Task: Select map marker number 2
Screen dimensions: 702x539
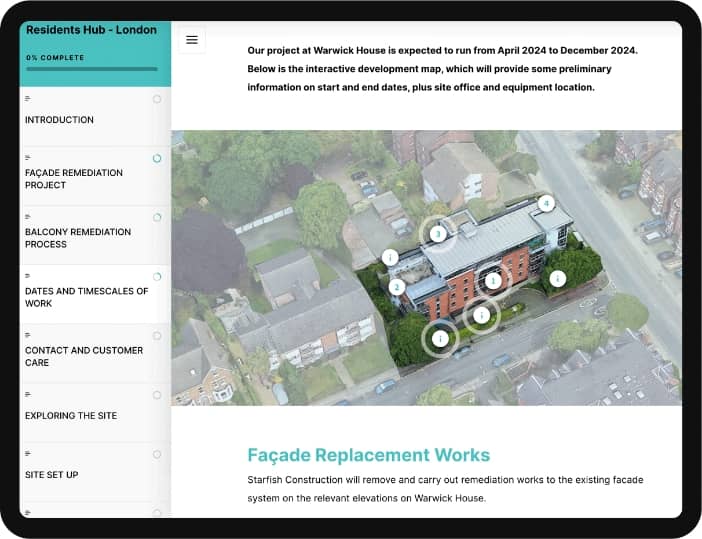Action: (397, 287)
